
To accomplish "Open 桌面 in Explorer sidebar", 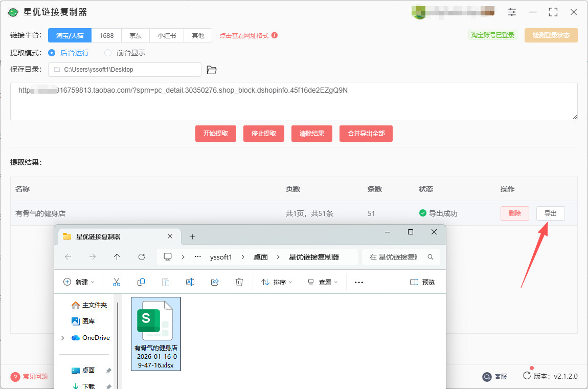I will [83, 371].
